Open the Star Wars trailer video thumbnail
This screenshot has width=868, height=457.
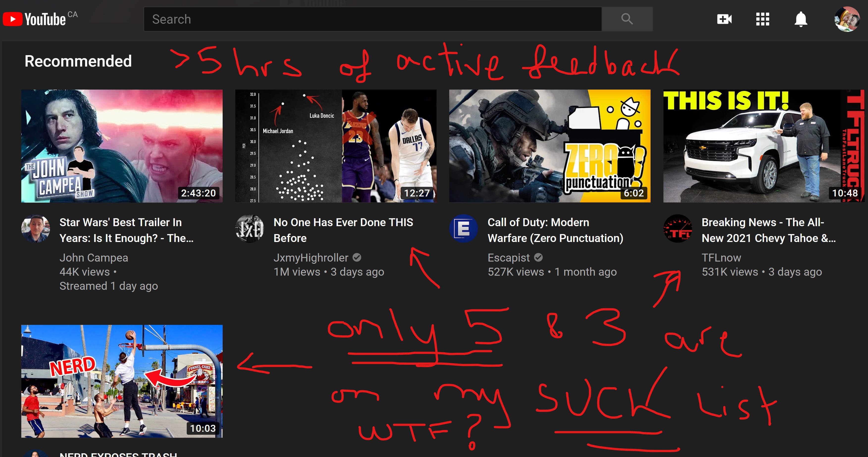122,146
